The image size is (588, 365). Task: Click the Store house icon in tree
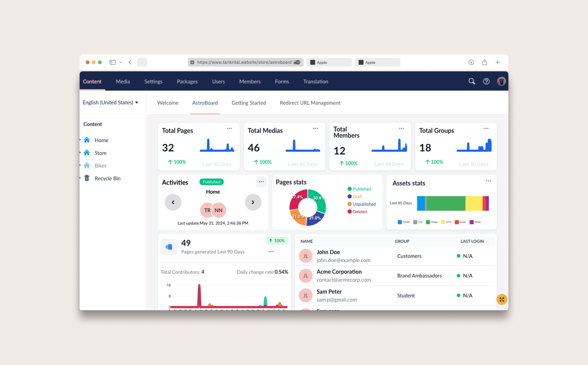(87, 153)
